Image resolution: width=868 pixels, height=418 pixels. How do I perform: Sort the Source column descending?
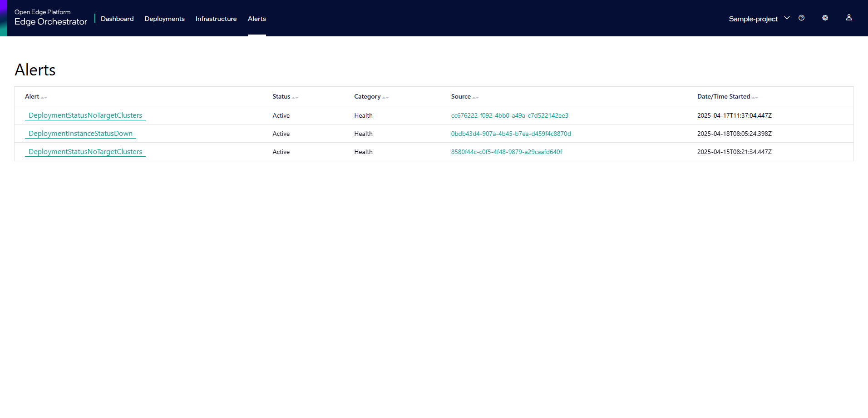(477, 98)
